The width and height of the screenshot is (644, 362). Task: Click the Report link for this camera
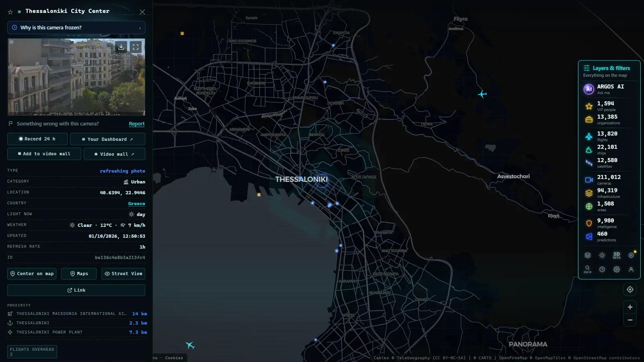(136, 124)
